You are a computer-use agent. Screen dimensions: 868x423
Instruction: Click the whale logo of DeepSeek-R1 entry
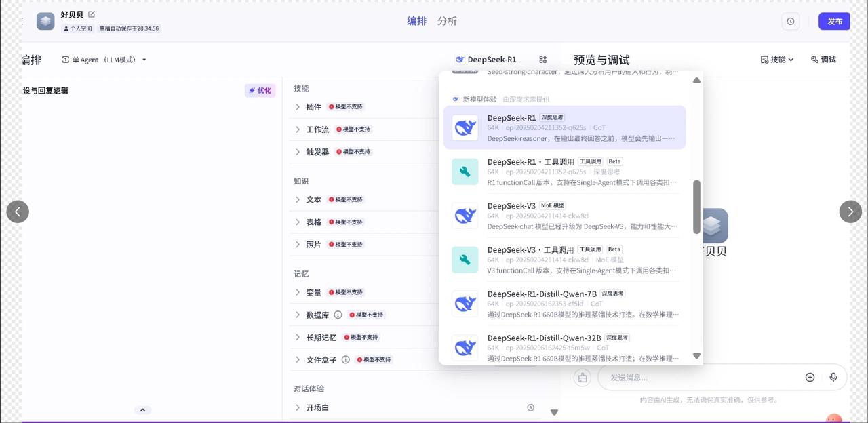tap(465, 127)
